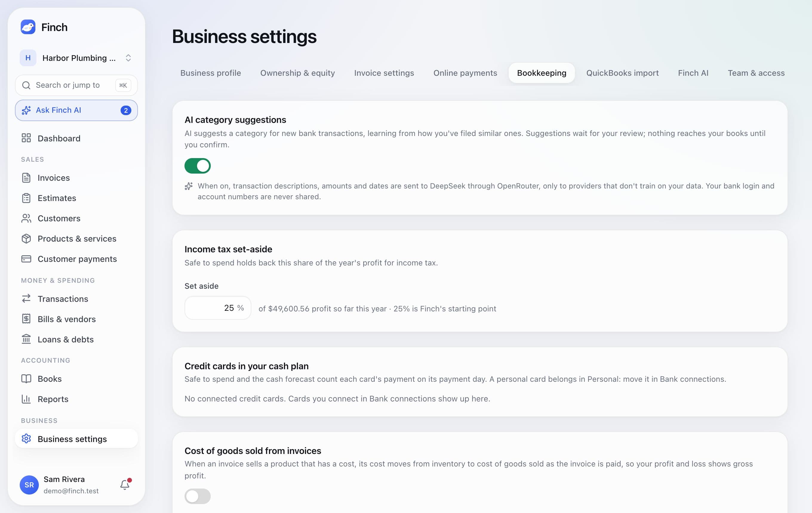Click the AI data-sharing sparkle note icon
This screenshot has height=513, width=812.
pyautogui.click(x=189, y=186)
